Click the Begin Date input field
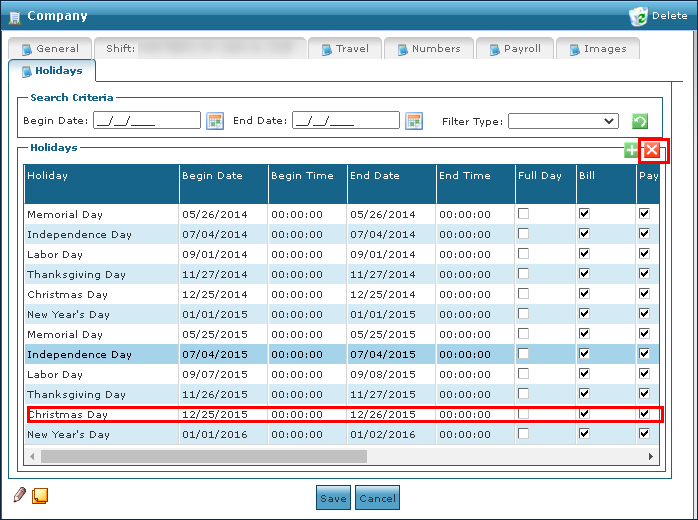Viewport: 698px width, 520px height. coord(147,121)
